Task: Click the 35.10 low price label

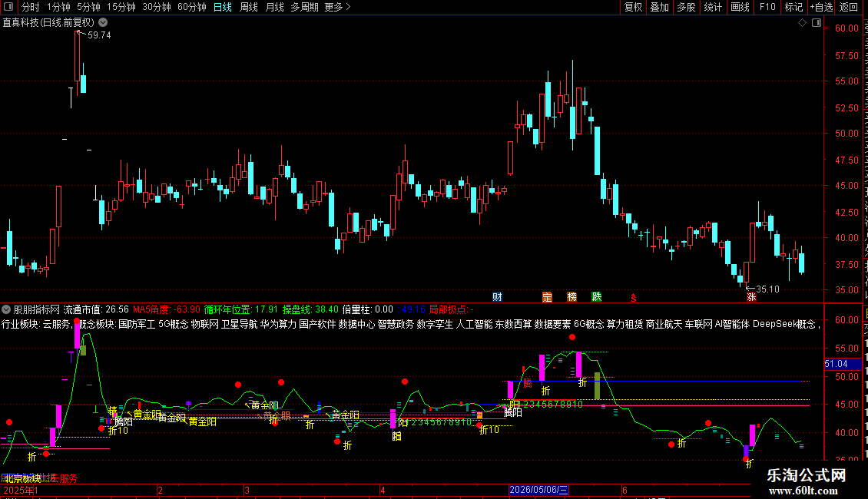Action: pos(767,289)
